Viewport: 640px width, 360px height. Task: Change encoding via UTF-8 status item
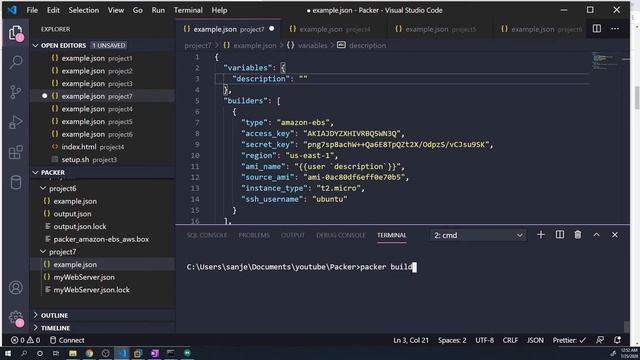click(484, 340)
